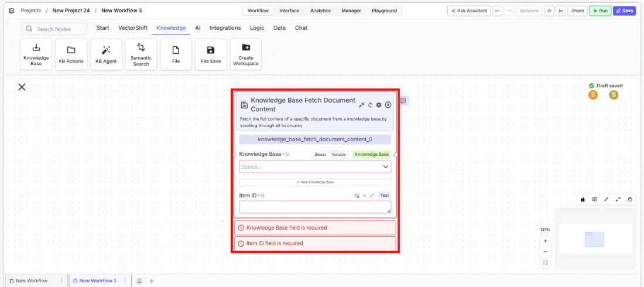Click the plus icon in Item ID row
The width and height of the screenshot is (644, 287).
point(364,196)
